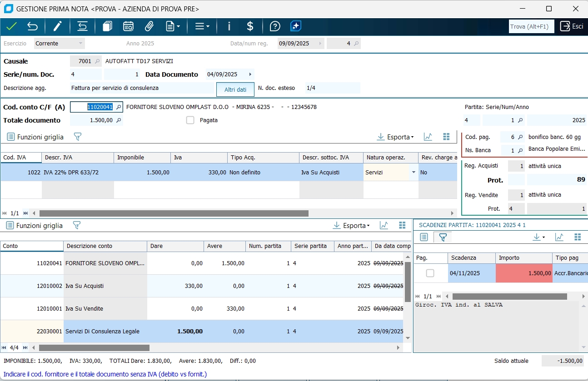
Task: Open Funzioni griglia in IVA grid
Action: [35, 137]
